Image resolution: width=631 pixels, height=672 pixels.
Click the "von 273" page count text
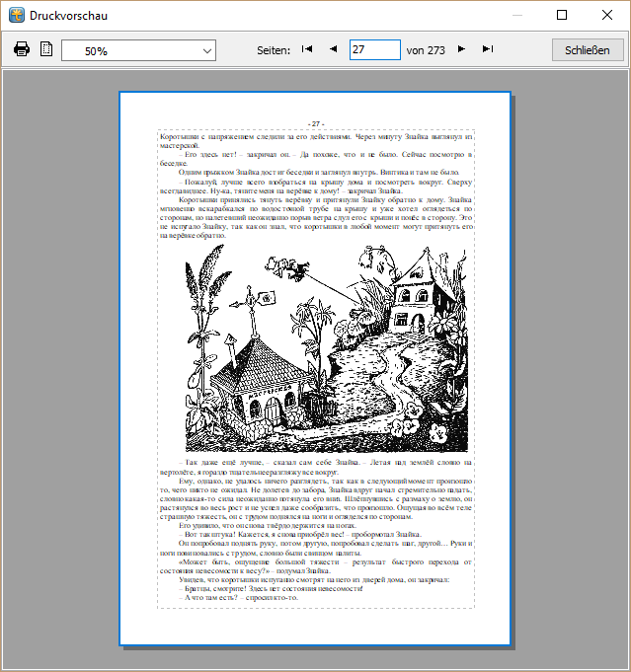(426, 50)
